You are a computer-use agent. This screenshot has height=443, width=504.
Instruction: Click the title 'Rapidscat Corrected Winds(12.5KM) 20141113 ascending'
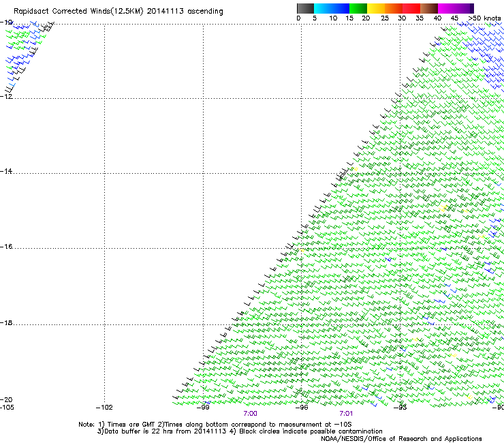[119, 12]
